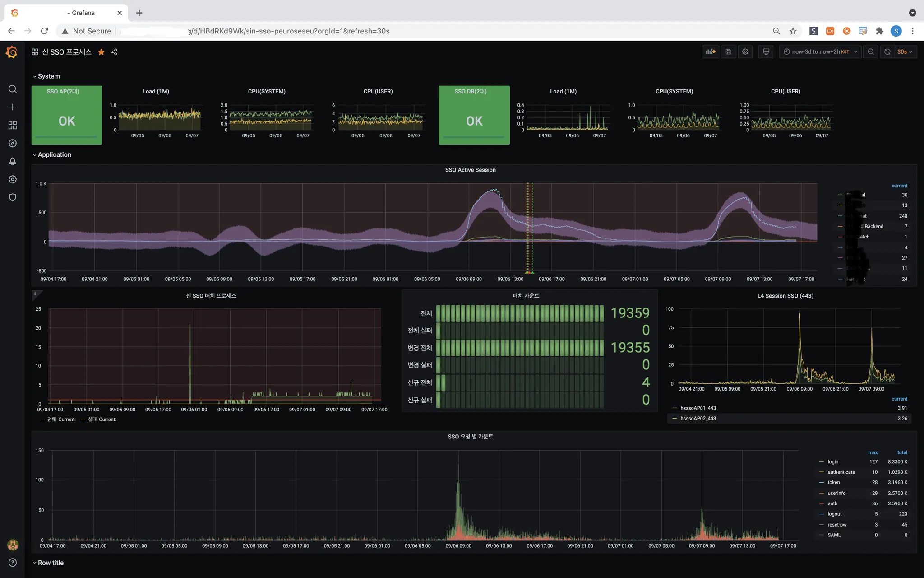Open dashboard settings gear in toolbar
This screenshot has height=578, width=924.
point(745,52)
